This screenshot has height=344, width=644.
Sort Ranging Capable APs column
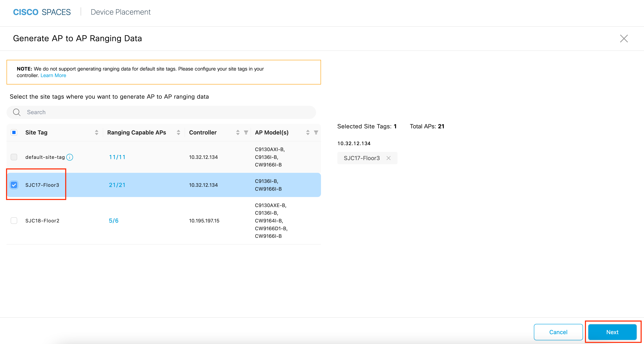[x=178, y=132]
